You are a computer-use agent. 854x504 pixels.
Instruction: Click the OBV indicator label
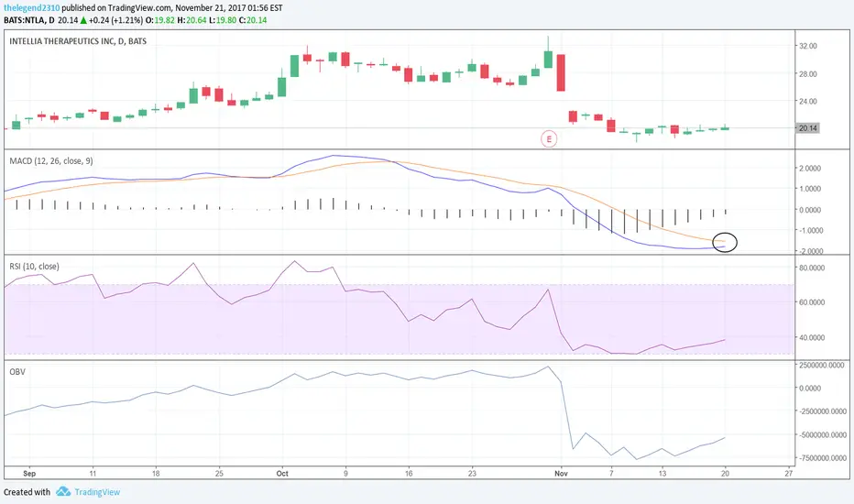pyautogui.click(x=17, y=372)
